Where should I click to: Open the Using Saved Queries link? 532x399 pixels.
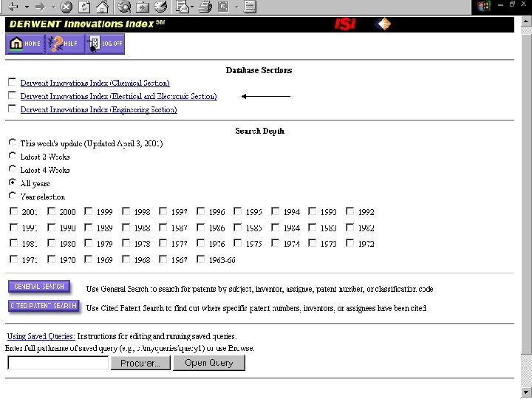pos(41,336)
